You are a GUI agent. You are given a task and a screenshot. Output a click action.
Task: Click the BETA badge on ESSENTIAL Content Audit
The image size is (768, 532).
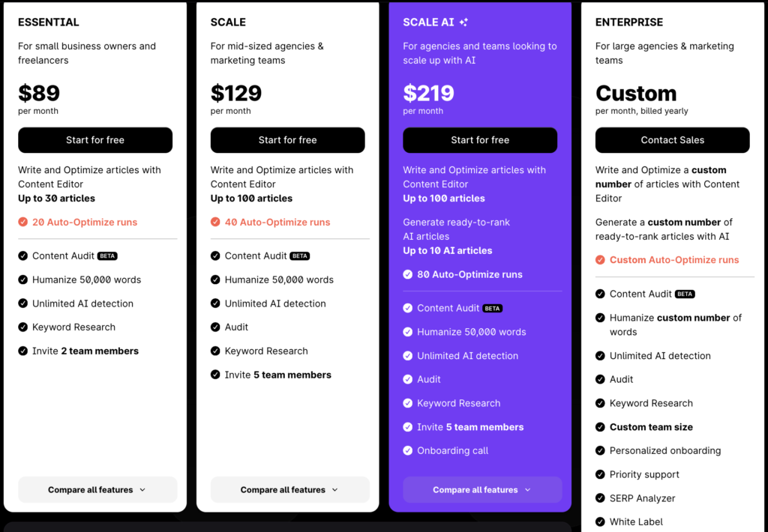click(x=107, y=255)
